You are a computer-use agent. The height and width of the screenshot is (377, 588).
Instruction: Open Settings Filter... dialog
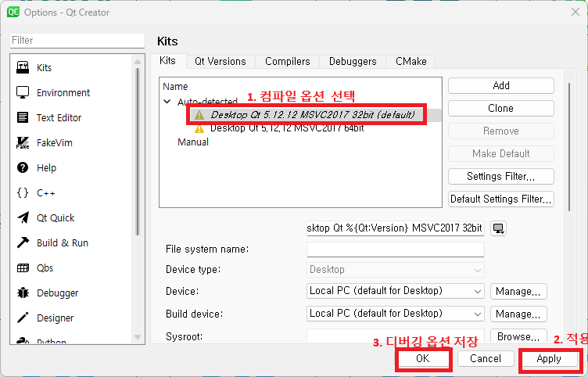[x=501, y=176]
